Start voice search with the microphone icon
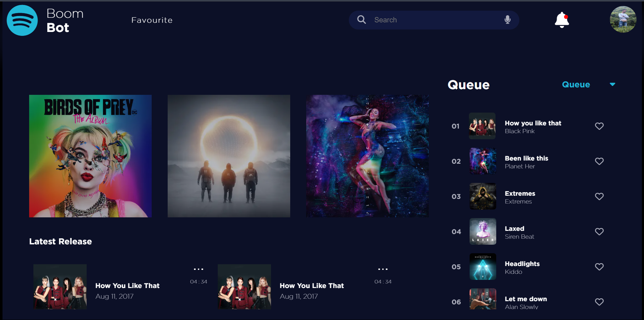 [507, 20]
